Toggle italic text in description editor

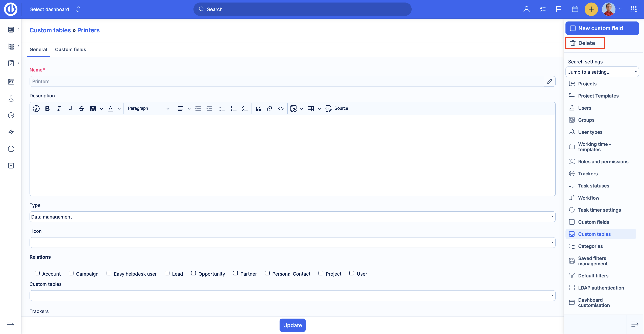coord(59,108)
